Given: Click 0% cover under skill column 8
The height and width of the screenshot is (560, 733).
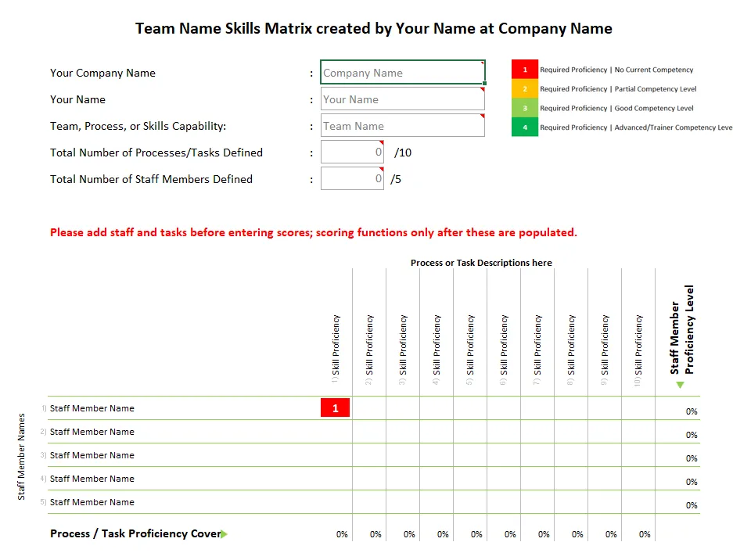Looking at the screenshot, I should 577,534.
